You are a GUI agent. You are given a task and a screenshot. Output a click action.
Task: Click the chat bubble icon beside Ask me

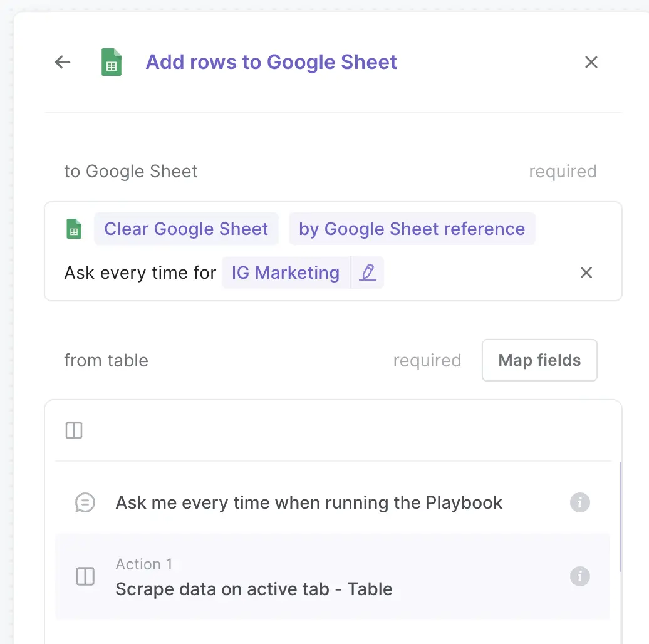(x=85, y=502)
